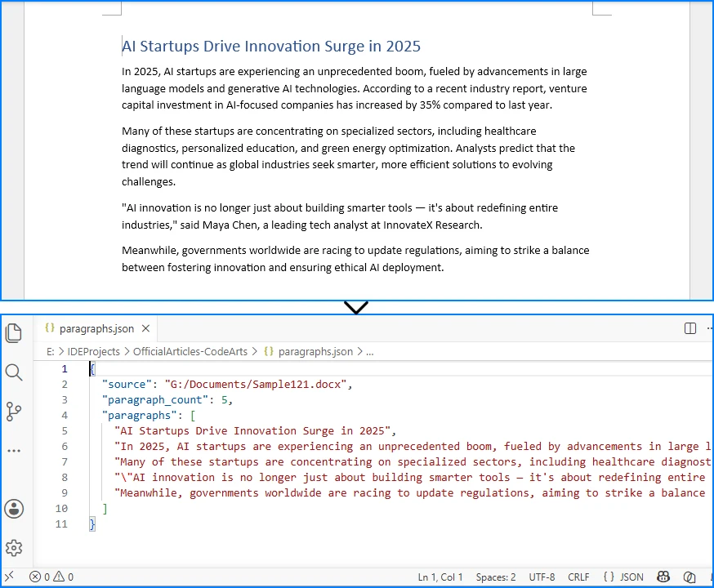Open Copilot status icon in status bar
Screen dimensions: 714x588
663,577
